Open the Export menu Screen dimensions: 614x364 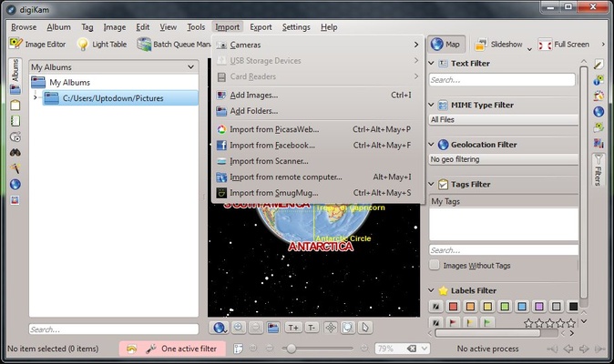(261, 27)
